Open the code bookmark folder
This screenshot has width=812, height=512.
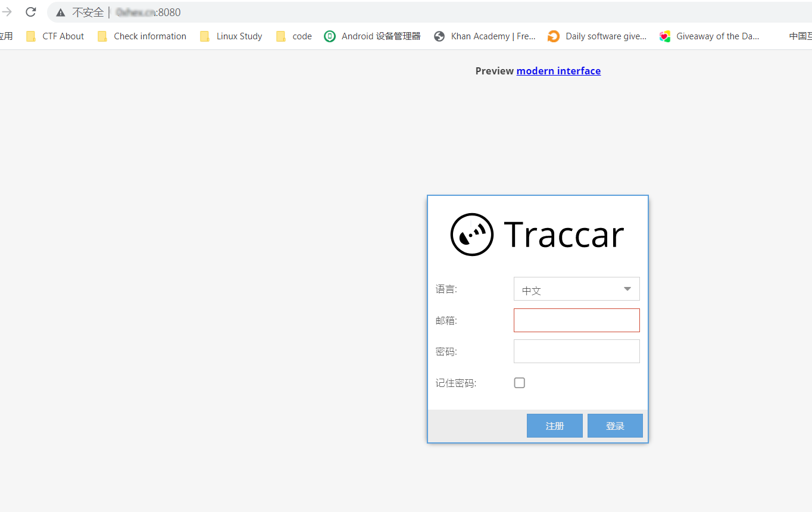pyautogui.click(x=294, y=36)
